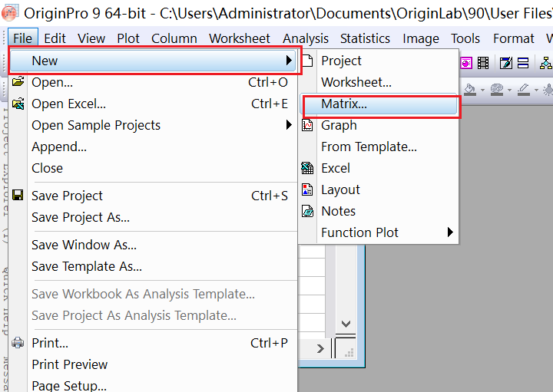Click the palette color icon

click(497, 90)
